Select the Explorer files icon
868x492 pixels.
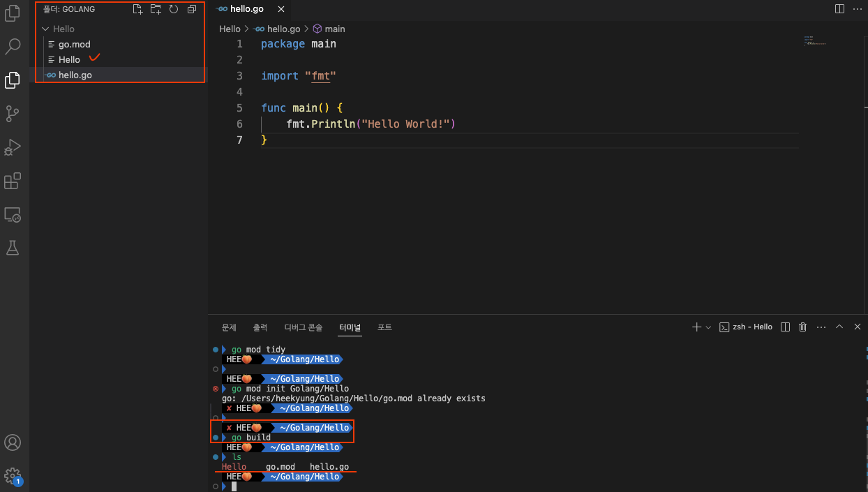click(13, 80)
